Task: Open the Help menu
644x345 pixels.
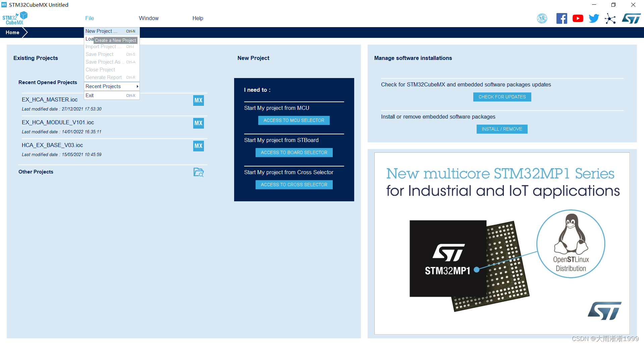Action: 198,18
